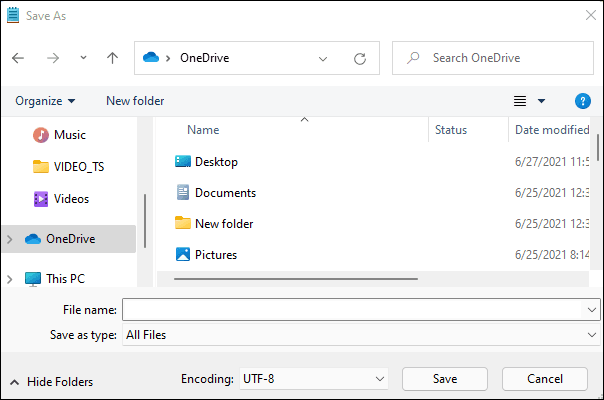Open the address bar history dropdown
Image resolution: width=604 pixels, height=400 pixels.
coord(323,58)
